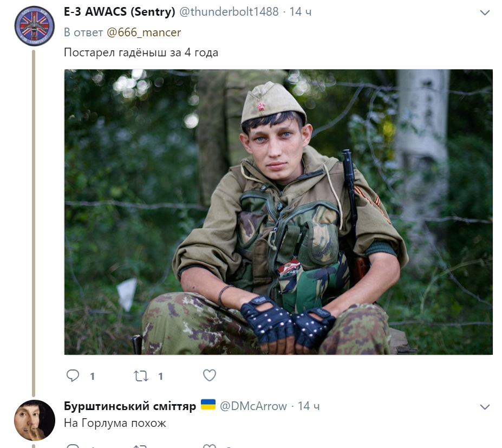This screenshot has width=502, height=448.
Task: Select reply text На Горлума похож
Action: tap(115, 423)
